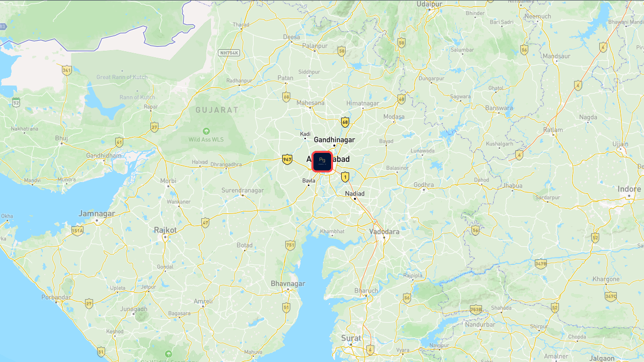Click the highway 1 shield near Nadiad
Image resolution: width=644 pixels, height=362 pixels.
click(345, 177)
